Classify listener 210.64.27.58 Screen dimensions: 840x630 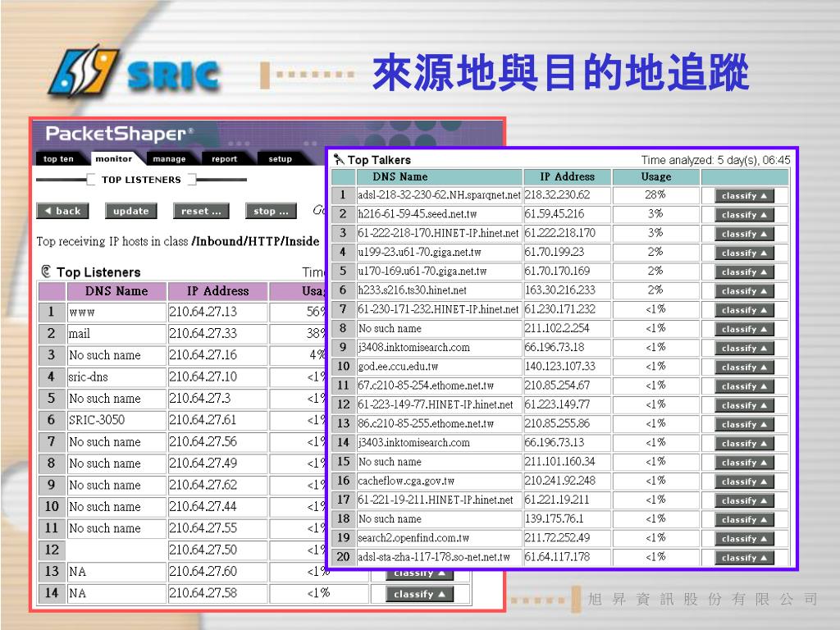coord(419,594)
